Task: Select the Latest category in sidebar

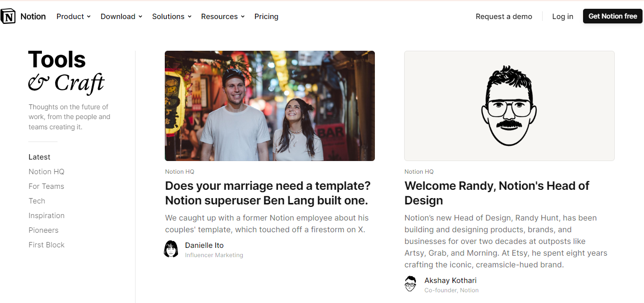Action: tap(39, 157)
